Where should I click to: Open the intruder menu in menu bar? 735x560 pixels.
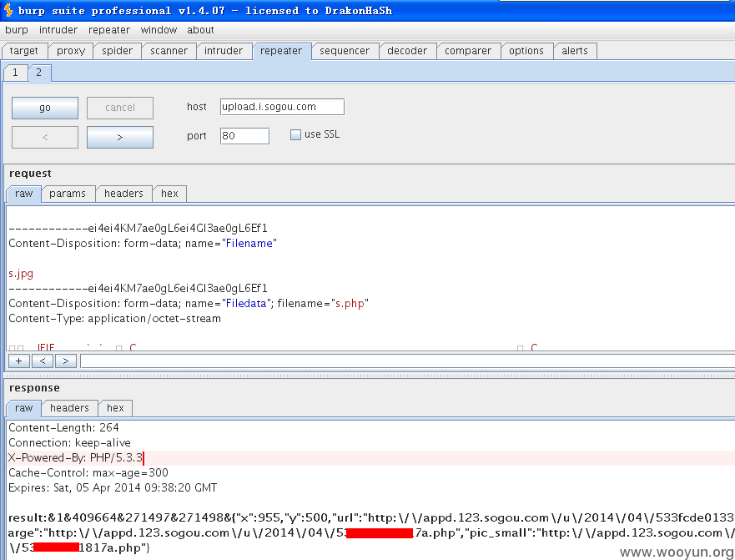point(58,30)
